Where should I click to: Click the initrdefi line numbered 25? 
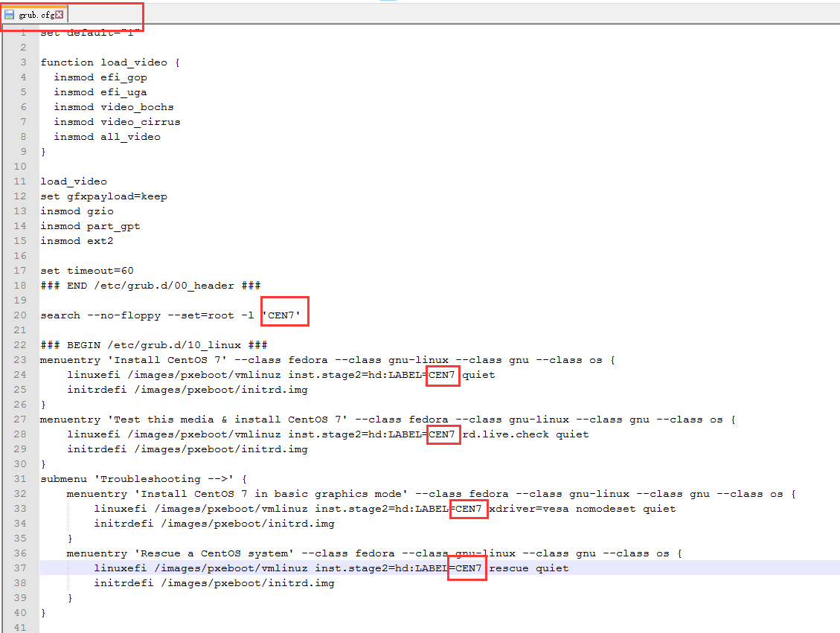187,390
